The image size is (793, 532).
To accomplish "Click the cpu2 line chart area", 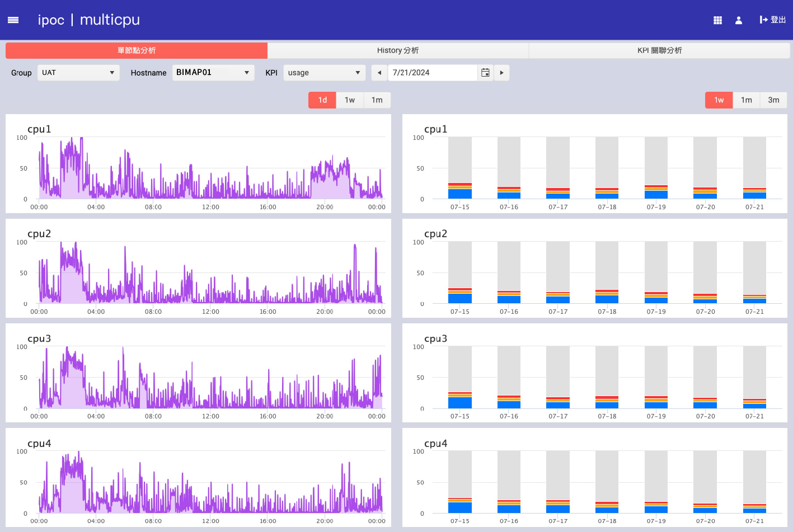I will pos(212,272).
